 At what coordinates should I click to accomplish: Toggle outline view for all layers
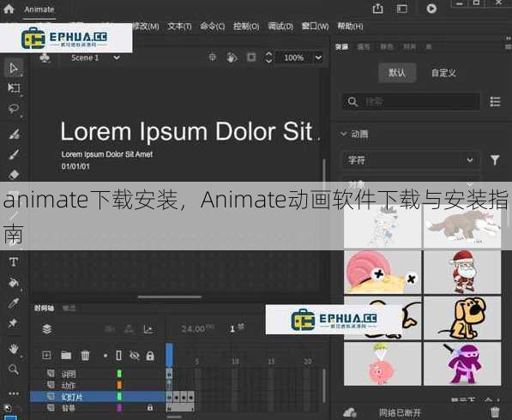point(119,355)
